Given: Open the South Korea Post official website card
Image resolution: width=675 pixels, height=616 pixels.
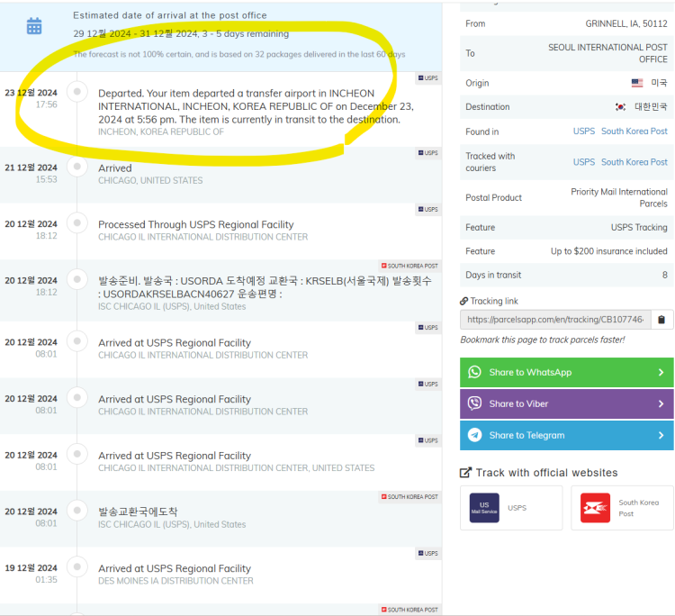Looking at the screenshot, I should coord(622,508).
